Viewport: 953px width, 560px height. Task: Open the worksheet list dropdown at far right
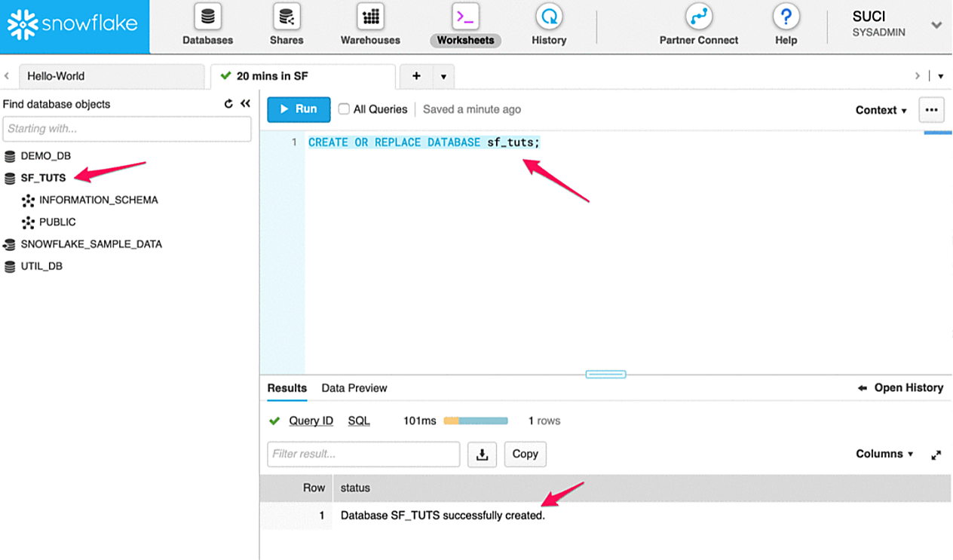[941, 76]
